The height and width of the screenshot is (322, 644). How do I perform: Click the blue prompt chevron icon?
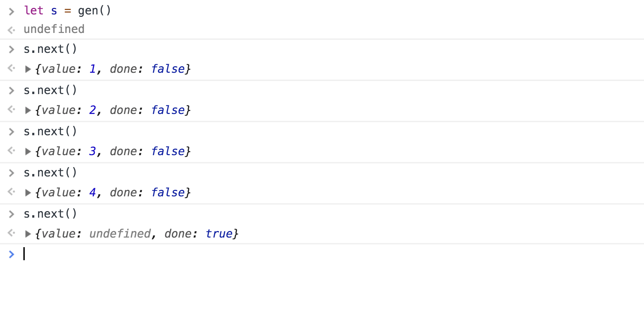(x=11, y=254)
